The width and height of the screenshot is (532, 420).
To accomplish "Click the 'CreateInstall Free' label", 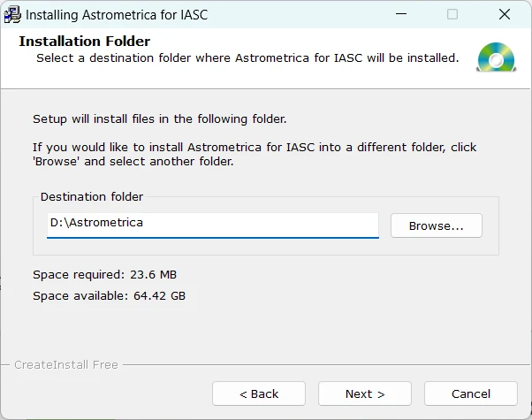I will [66, 364].
